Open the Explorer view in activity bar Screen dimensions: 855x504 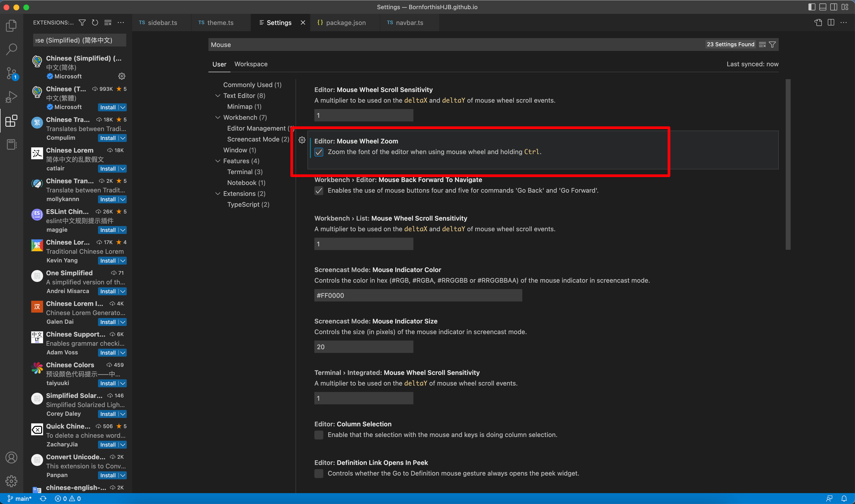tap(11, 25)
